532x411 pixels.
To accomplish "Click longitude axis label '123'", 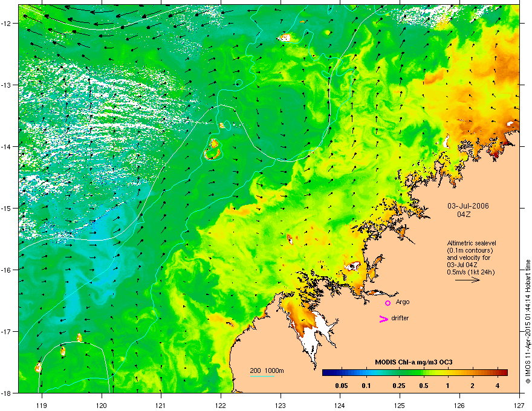I will pyautogui.click(x=281, y=405).
